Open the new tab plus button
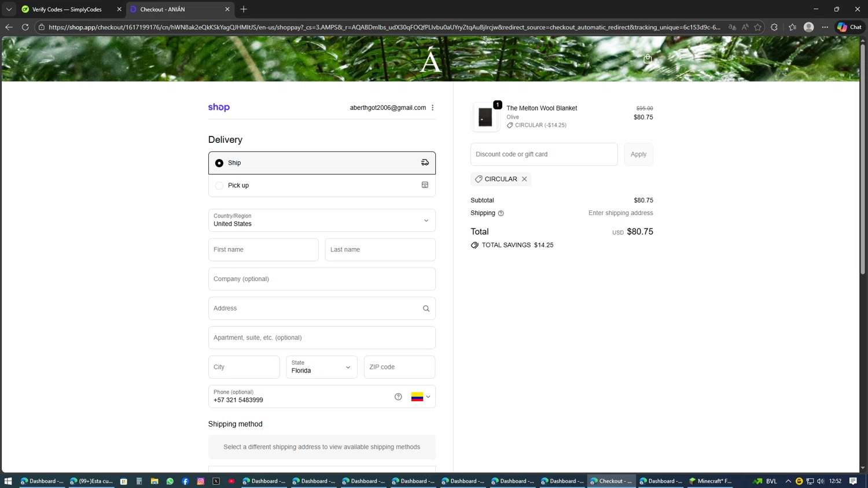This screenshot has height=488, width=868. click(x=244, y=9)
